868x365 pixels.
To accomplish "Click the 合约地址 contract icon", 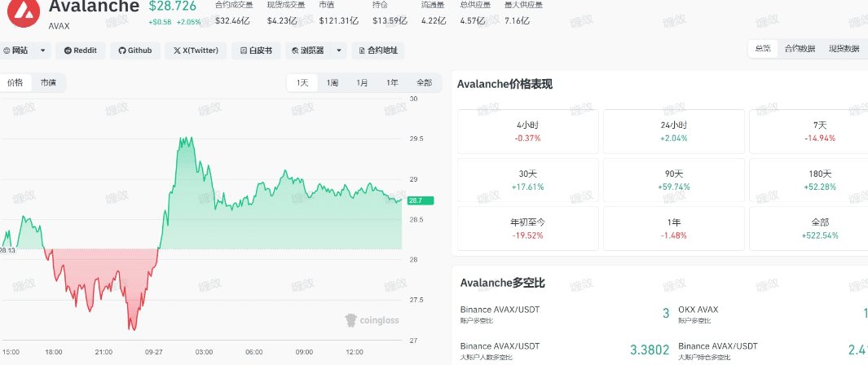I will [x=361, y=51].
